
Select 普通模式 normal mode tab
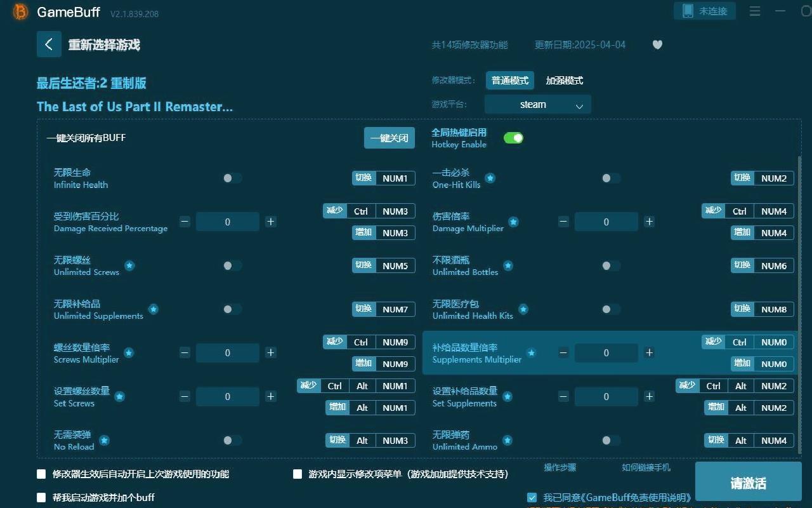tap(510, 81)
